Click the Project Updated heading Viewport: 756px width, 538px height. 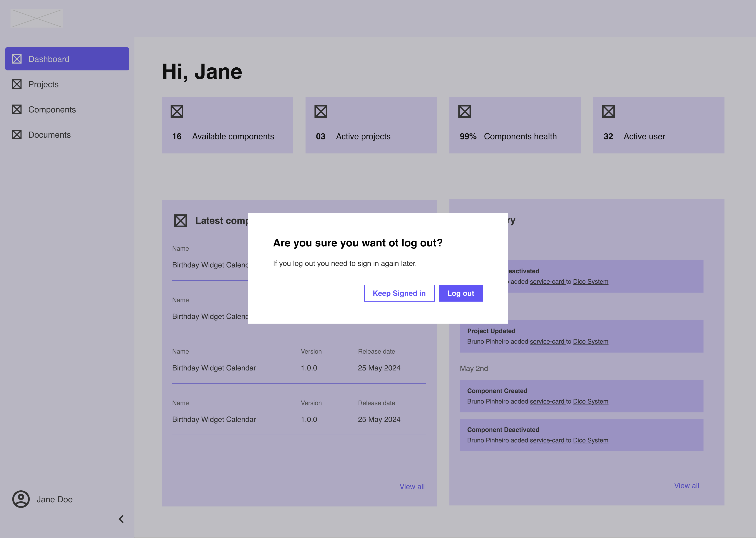click(x=491, y=331)
